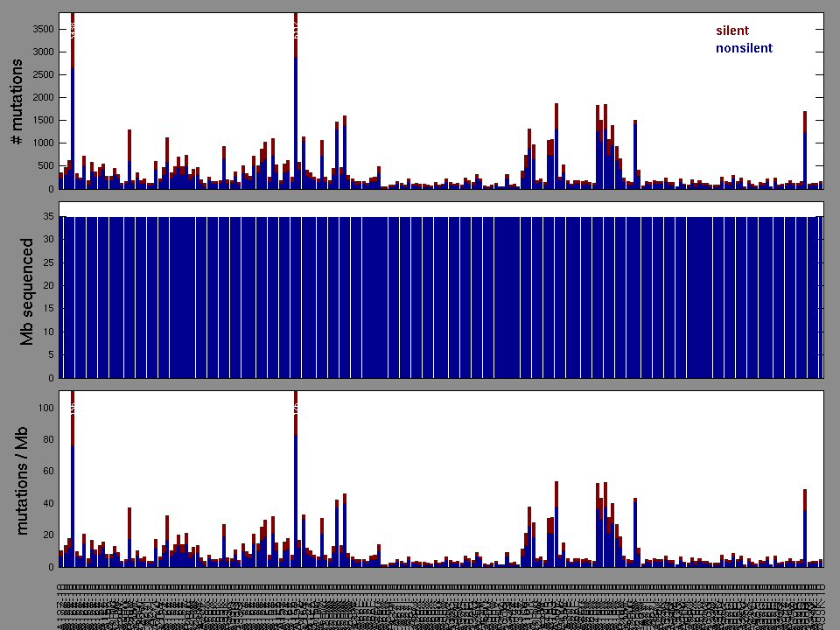Select the 60 tick on the mutations/Mb axis

click(46, 471)
